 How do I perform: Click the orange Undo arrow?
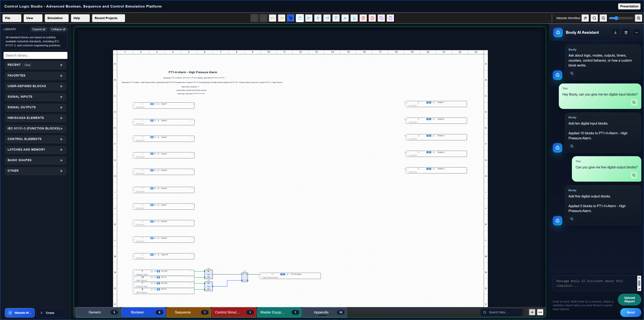tap(273, 18)
